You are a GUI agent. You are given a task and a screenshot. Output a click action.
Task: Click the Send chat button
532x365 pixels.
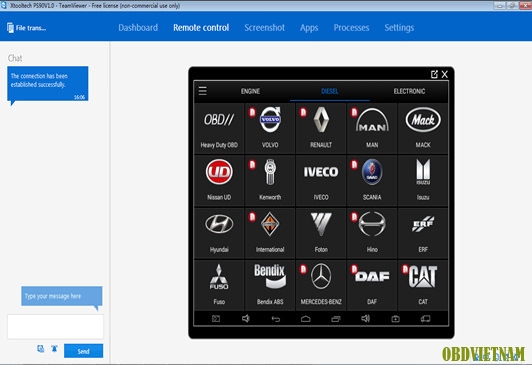[x=83, y=351]
